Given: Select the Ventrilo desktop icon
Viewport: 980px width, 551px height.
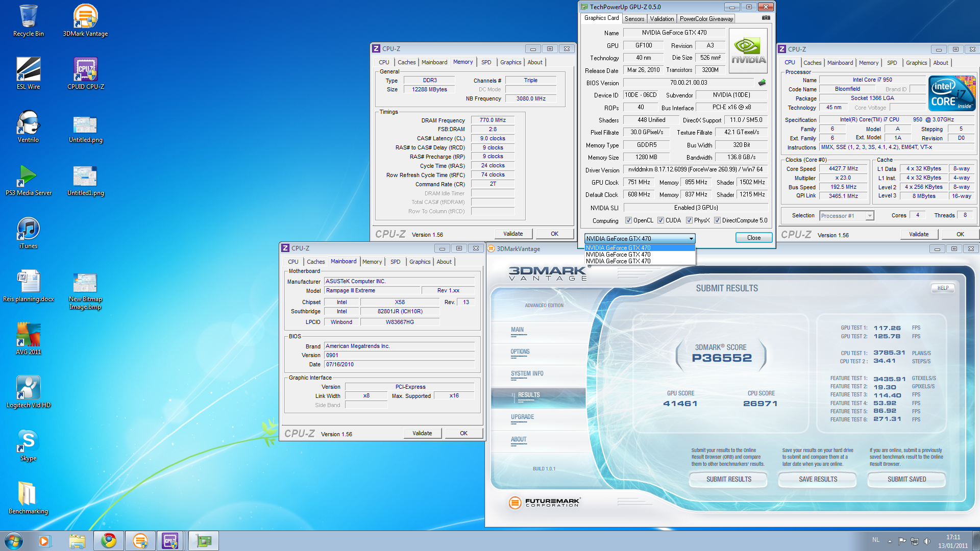Looking at the screenshot, I should click(x=28, y=127).
